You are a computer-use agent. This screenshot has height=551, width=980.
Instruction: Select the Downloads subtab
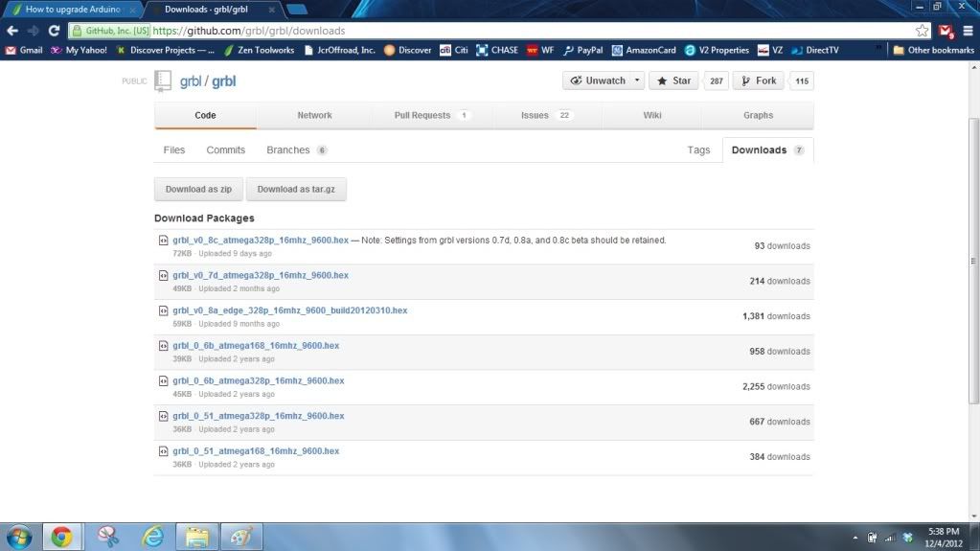tap(767, 150)
